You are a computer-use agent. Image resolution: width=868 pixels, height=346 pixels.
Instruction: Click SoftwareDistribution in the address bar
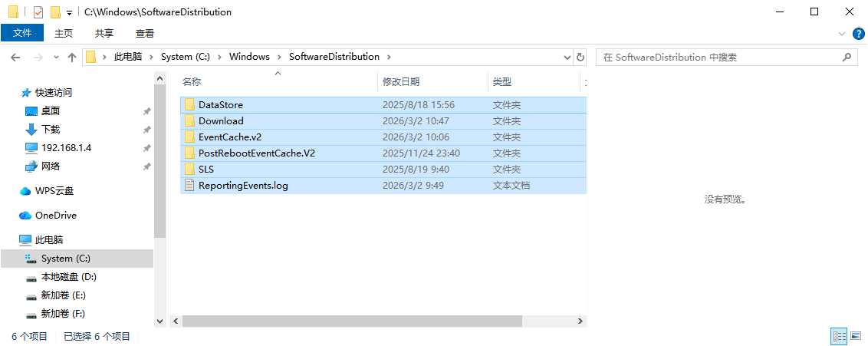pyautogui.click(x=334, y=57)
